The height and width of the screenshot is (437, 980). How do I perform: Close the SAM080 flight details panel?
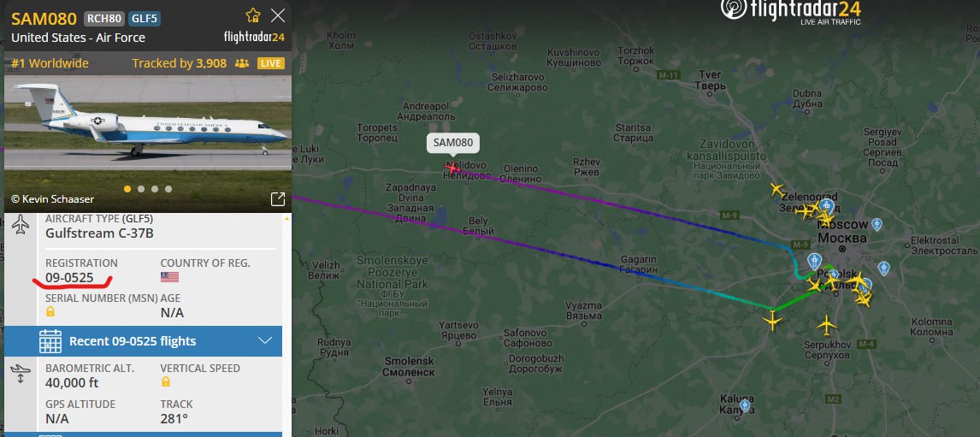[x=278, y=15]
